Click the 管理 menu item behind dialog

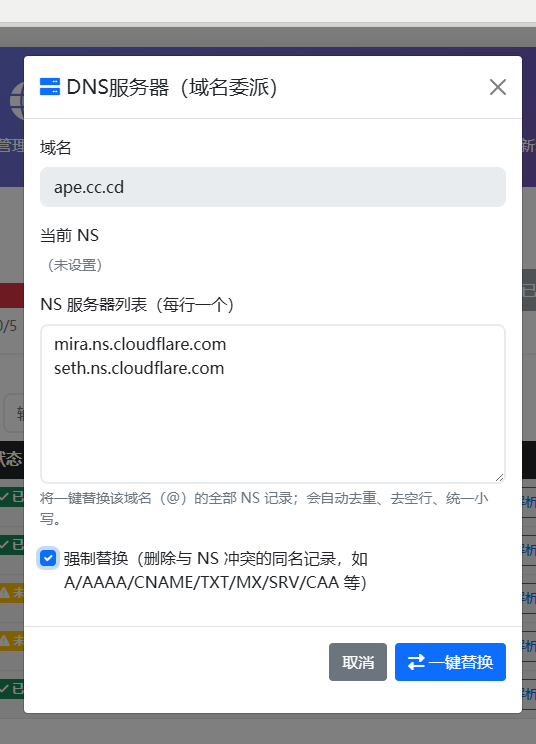12,145
